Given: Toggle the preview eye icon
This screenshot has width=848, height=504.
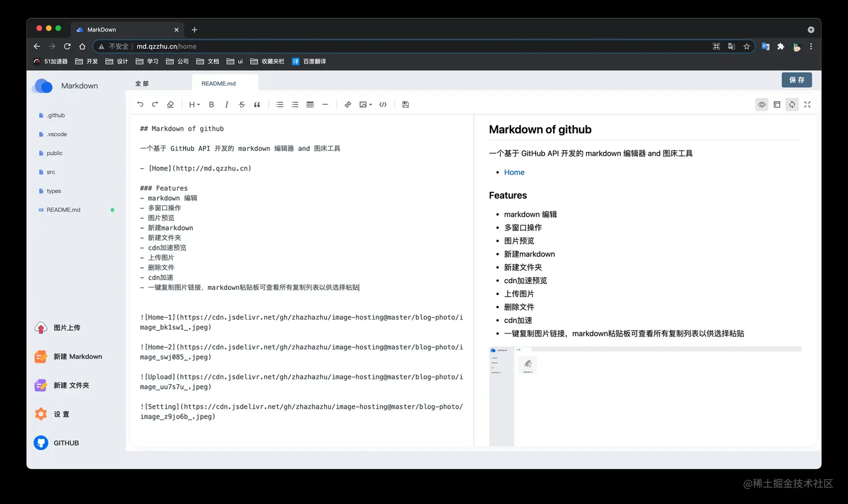Looking at the screenshot, I should 762,104.
